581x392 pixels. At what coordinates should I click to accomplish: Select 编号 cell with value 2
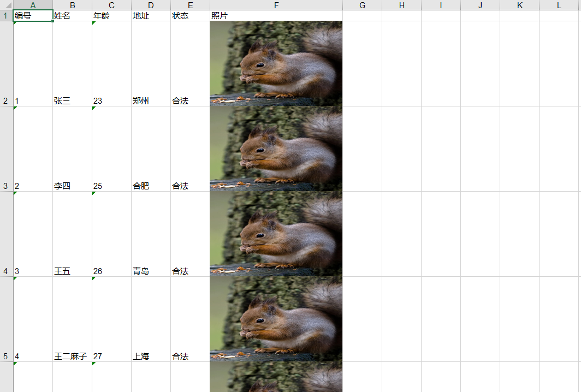click(x=33, y=149)
